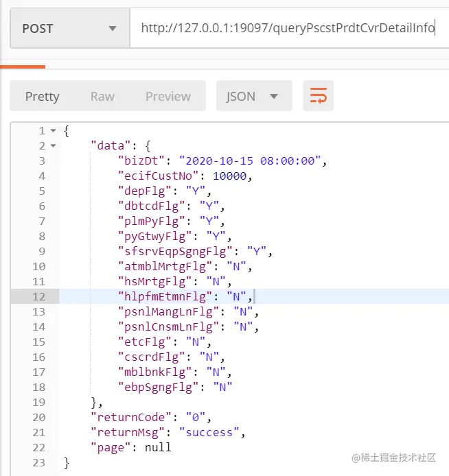Click the "hlpfmEtmnFlg" key on highlighted line
Viewport: 449px width, 476px height.
tap(165, 296)
